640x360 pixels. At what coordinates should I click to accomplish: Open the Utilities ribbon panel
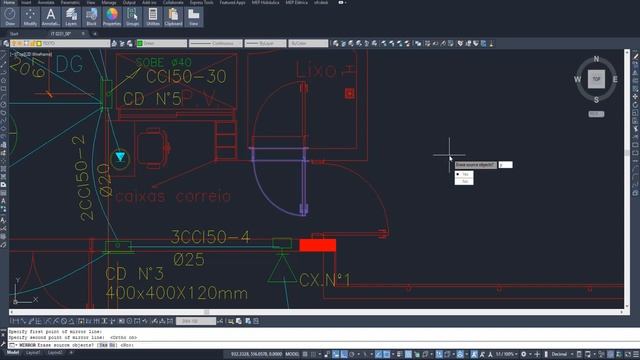coord(153,17)
